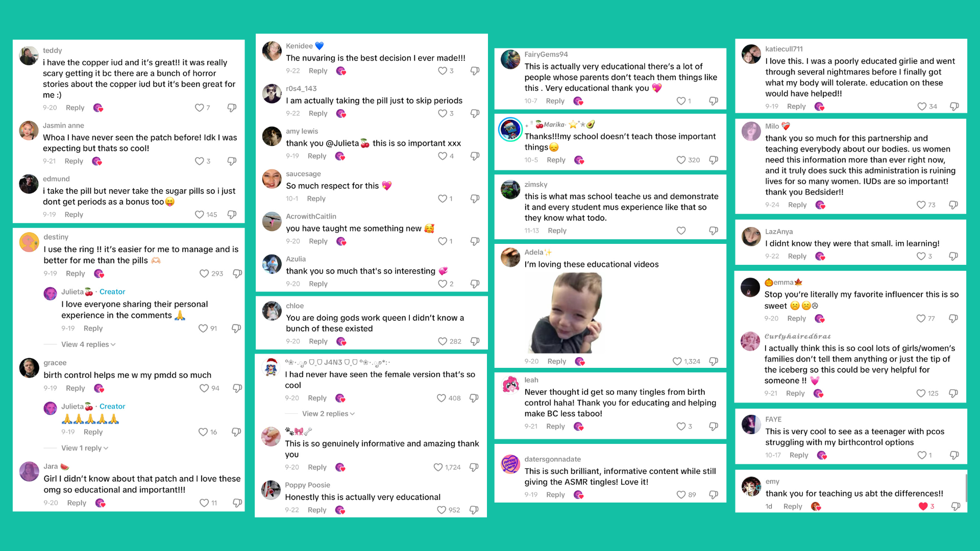
Task: Like destiny's comment about the ring
Action: pos(204,273)
